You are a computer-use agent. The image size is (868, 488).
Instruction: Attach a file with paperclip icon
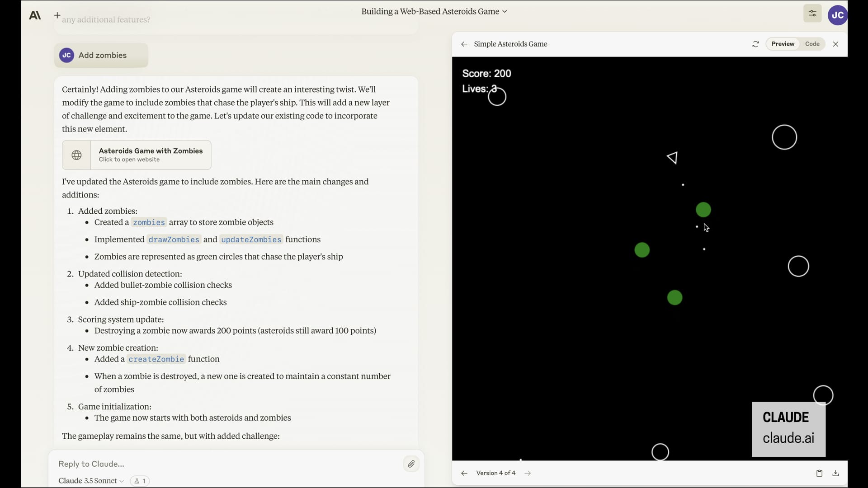click(x=411, y=464)
